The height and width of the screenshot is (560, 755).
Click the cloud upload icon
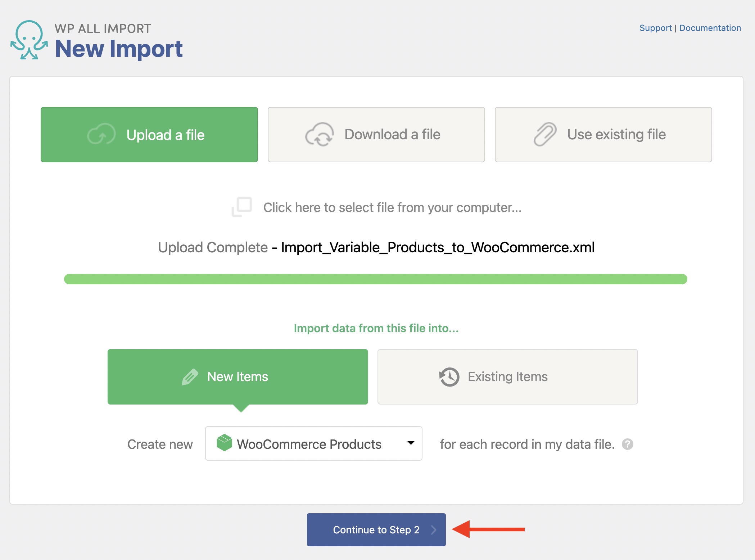pyautogui.click(x=101, y=135)
